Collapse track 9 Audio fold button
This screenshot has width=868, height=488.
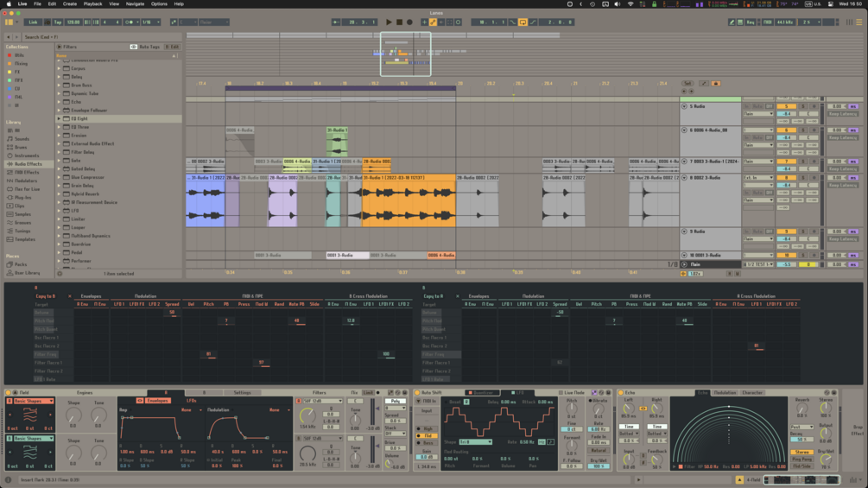tap(684, 231)
